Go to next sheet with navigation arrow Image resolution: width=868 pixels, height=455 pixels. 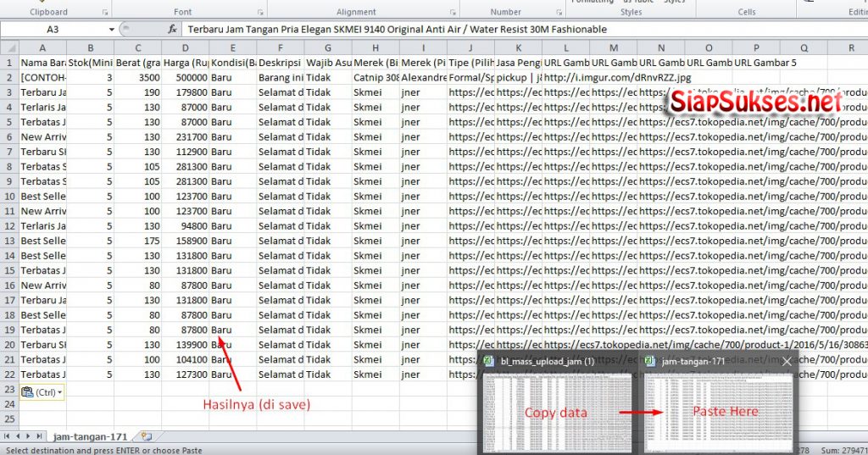(28, 436)
